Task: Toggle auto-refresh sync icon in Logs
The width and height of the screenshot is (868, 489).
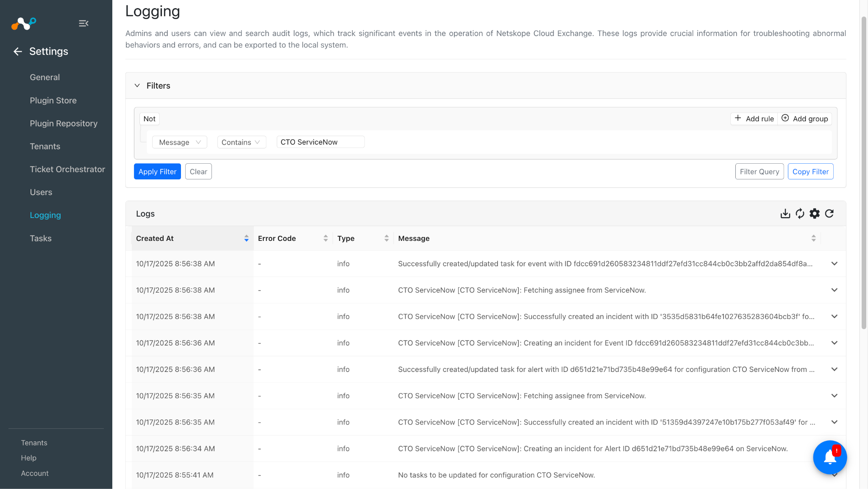Action: tap(800, 213)
